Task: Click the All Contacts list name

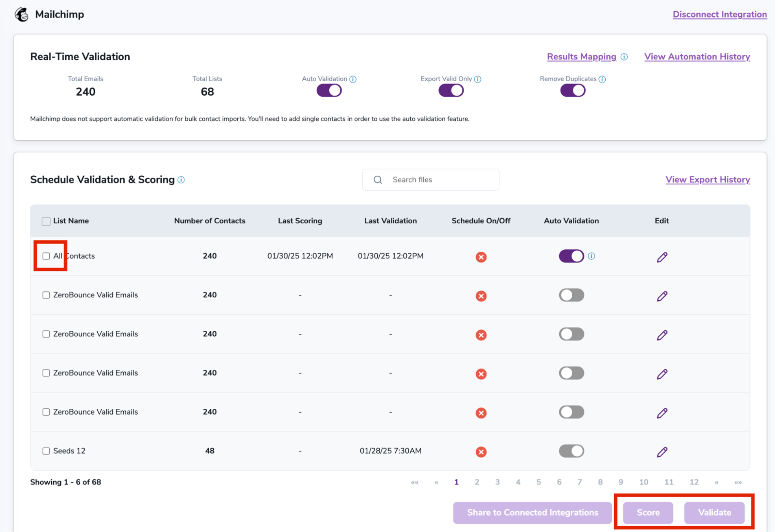Action: click(74, 256)
